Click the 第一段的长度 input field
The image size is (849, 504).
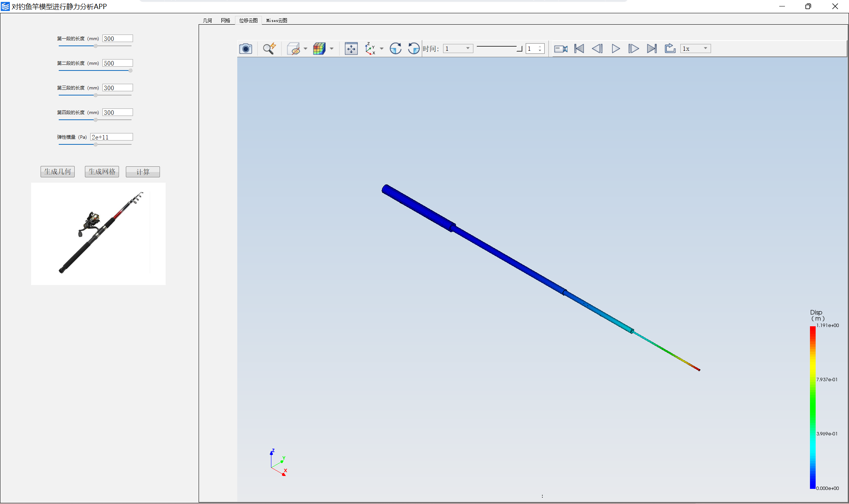click(x=117, y=38)
